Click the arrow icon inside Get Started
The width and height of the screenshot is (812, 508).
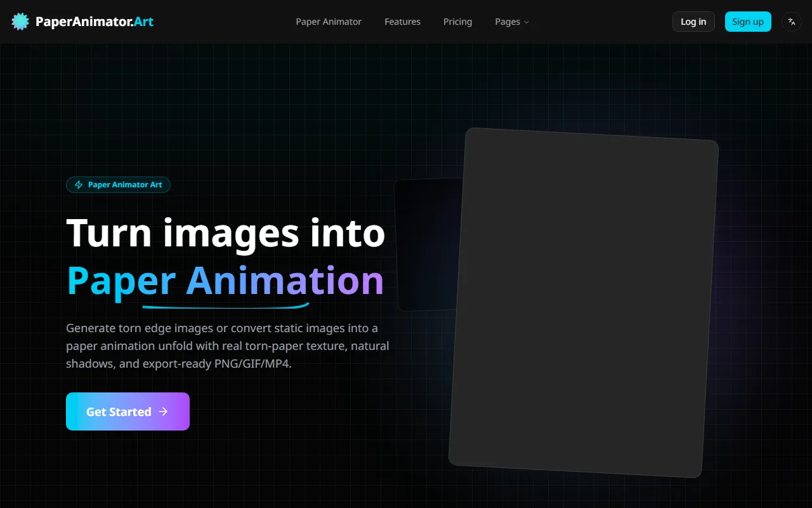coord(164,411)
